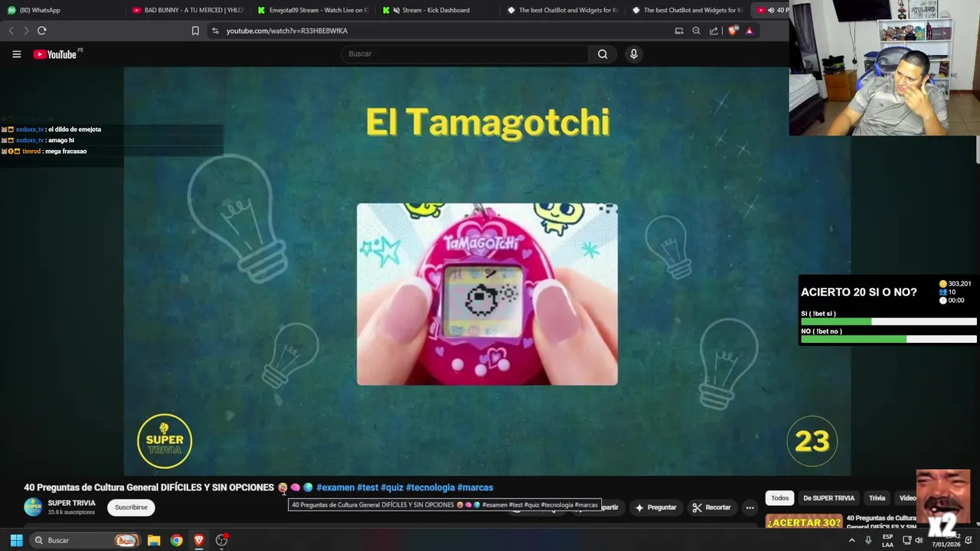The height and width of the screenshot is (551, 980).
Task: Click the cast/picture-in-picture icon in address bar
Action: (x=679, y=31)
